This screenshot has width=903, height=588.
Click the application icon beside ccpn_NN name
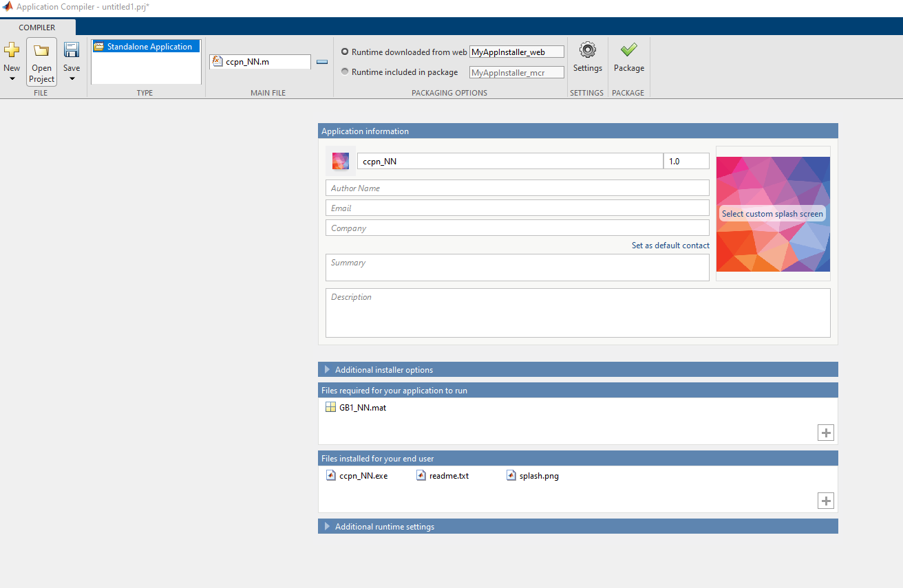pos(341,161)
